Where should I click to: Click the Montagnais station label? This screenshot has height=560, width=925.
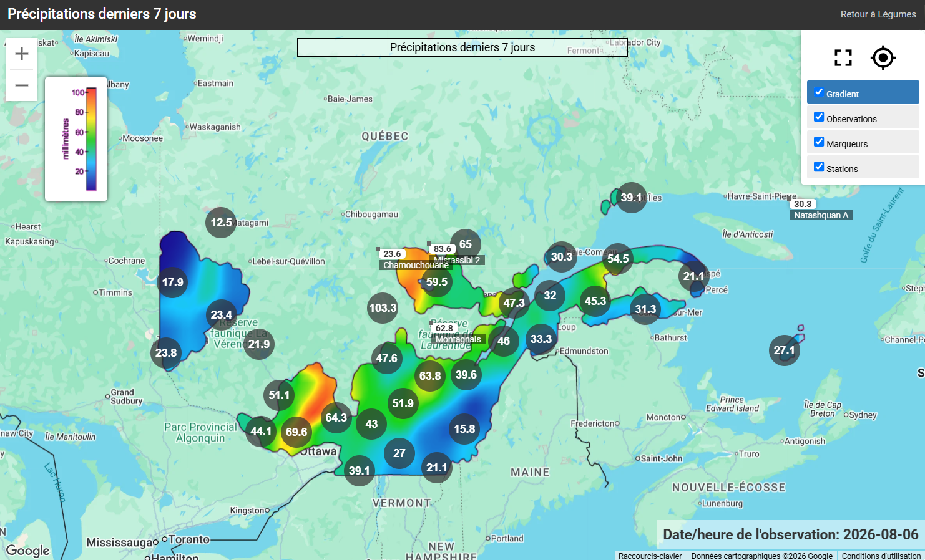[458, 339]
